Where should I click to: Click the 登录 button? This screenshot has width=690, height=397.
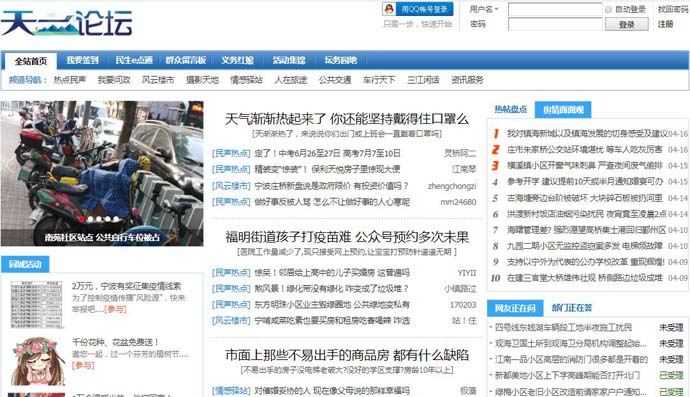(627, 24)
